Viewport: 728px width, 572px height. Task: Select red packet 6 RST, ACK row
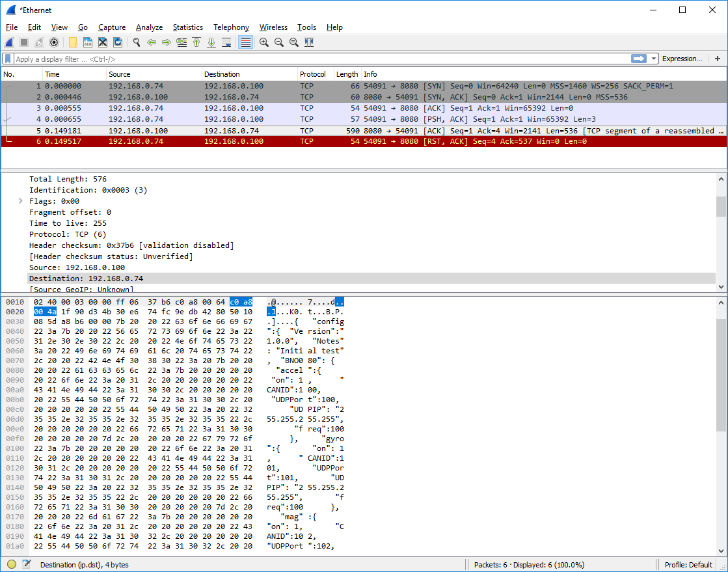click(x=364, y=142)
